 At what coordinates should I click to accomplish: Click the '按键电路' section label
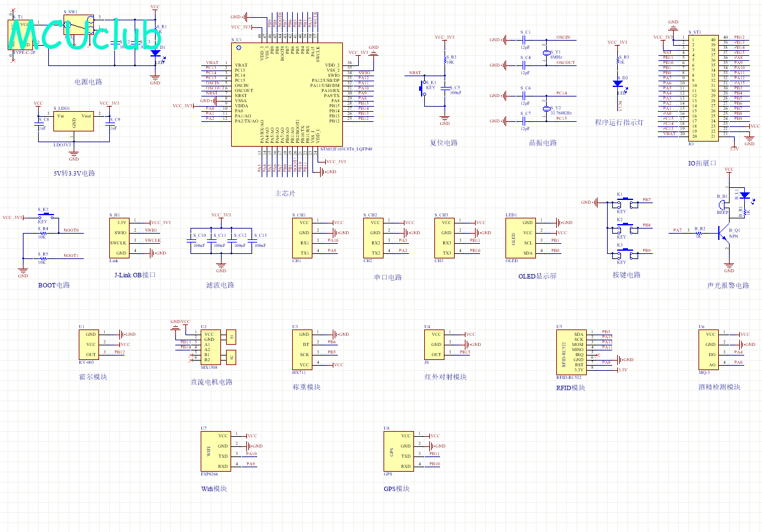[x=627, y=275]
